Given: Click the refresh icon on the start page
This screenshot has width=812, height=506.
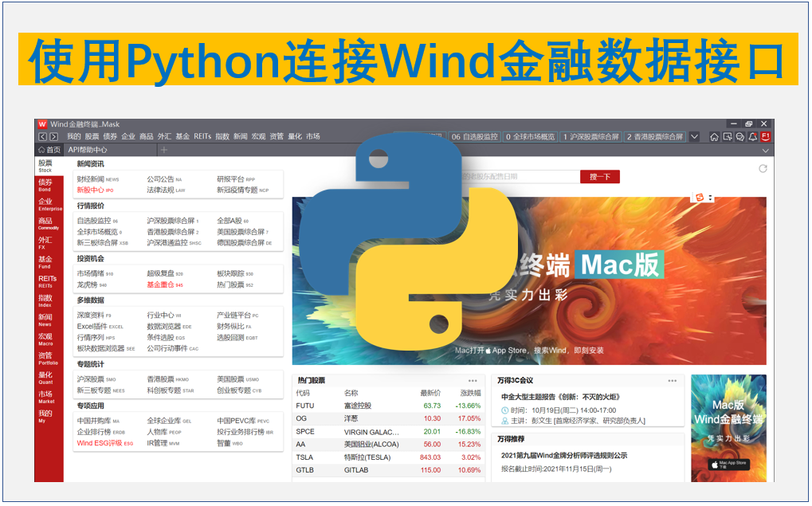Looking at the screenshot, I should pos(764,169).
